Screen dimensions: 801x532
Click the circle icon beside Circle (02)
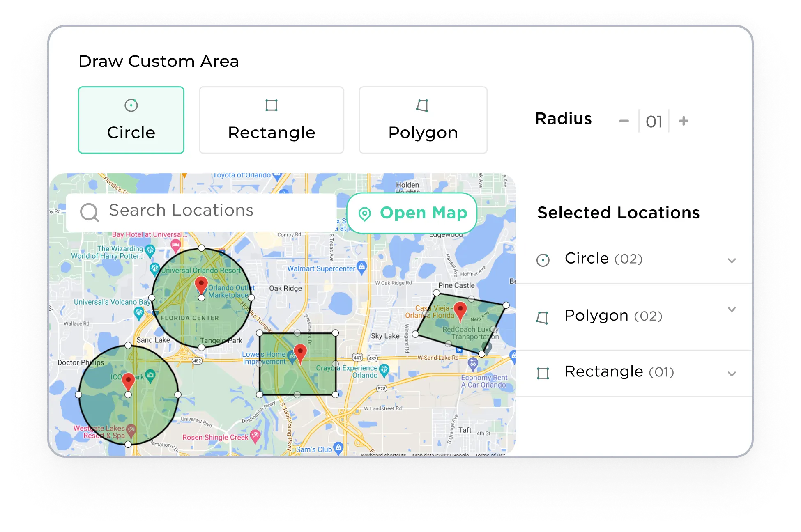pyautogui.click(x=543, y=260)
